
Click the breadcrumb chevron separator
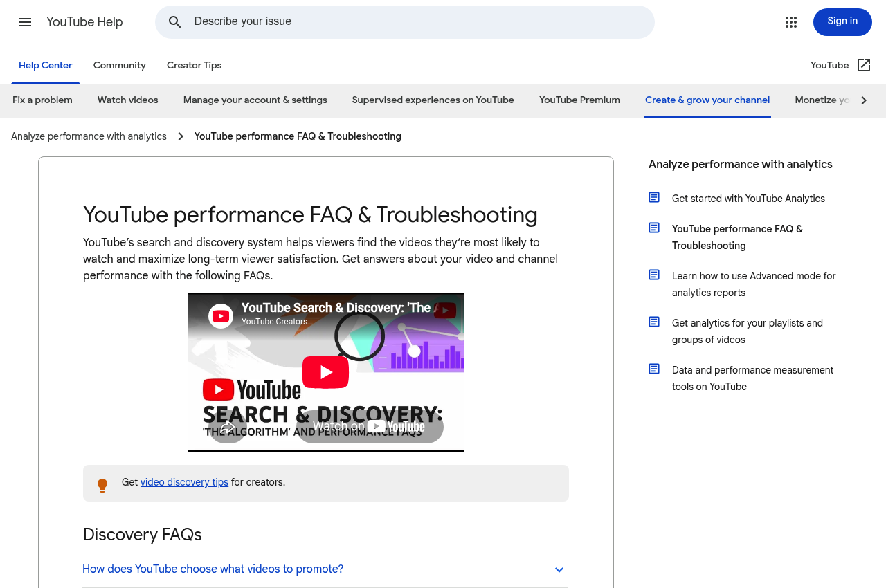coord(181,136)
